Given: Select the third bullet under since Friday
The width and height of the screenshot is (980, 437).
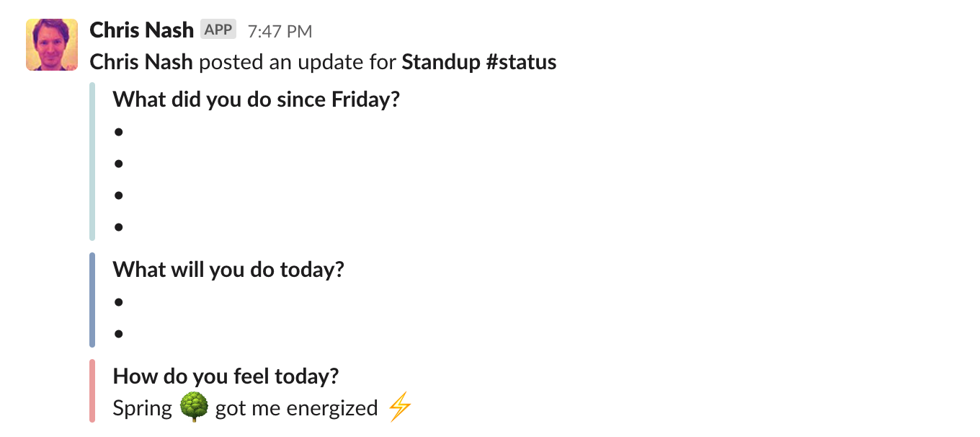Looking at the screenshot, I should click(119, 195).
